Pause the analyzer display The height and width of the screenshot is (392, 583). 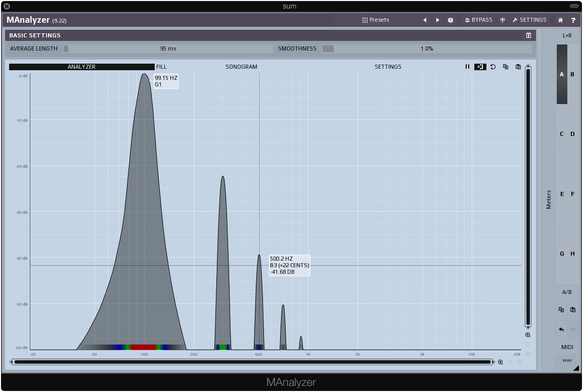click(467, 67)
